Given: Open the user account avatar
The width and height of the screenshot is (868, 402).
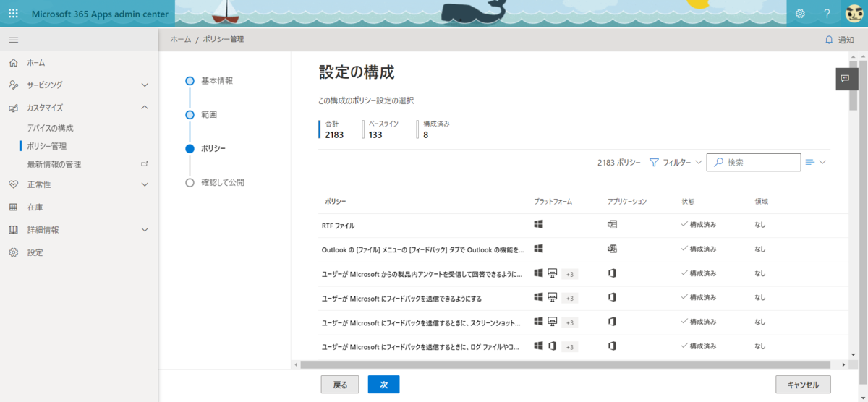Looking at the screenshot, I should tap(854, 14).
